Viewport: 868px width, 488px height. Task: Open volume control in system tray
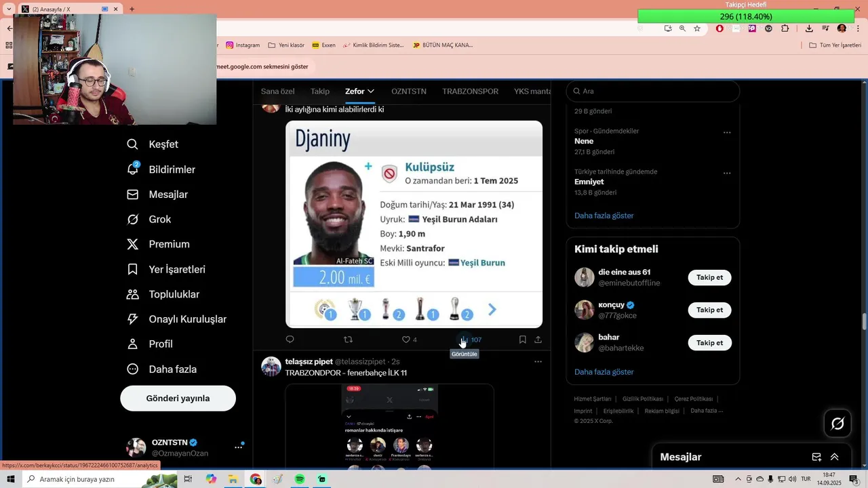pyautogui.click(x=793, y=479)
